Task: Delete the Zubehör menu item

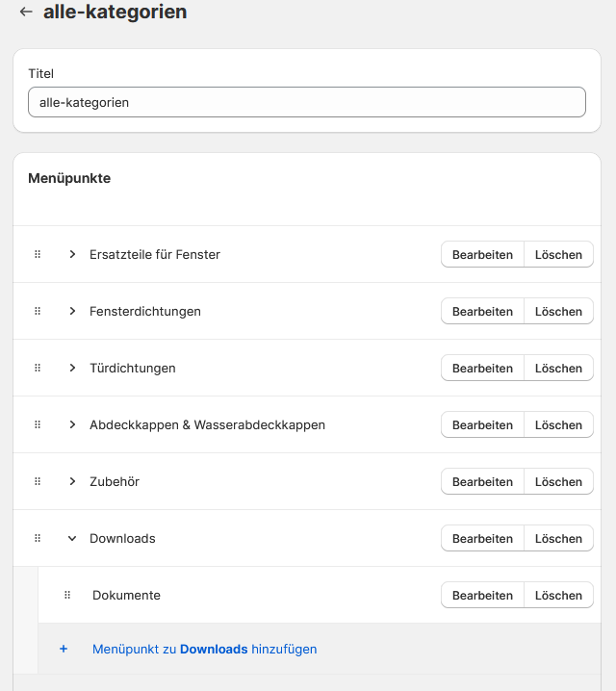Action: click(558, 482)
